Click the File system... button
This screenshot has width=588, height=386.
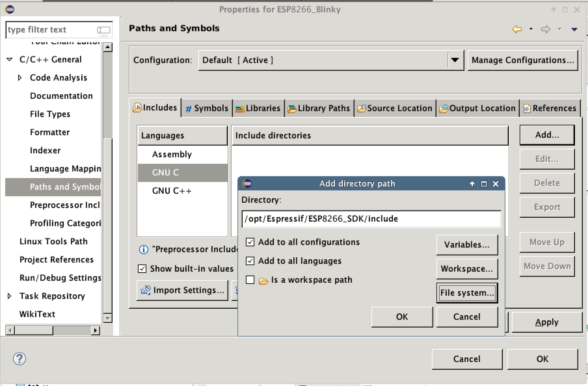click(467, 293)
